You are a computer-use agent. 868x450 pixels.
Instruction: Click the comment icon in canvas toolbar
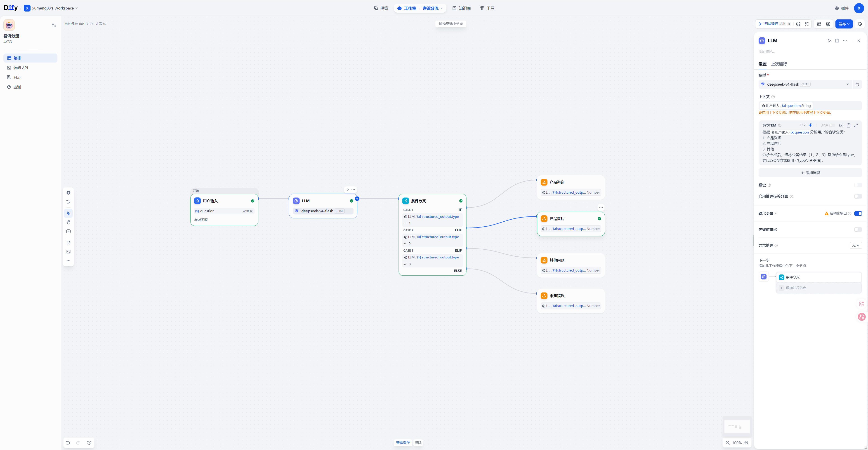[x=68, y=231]
